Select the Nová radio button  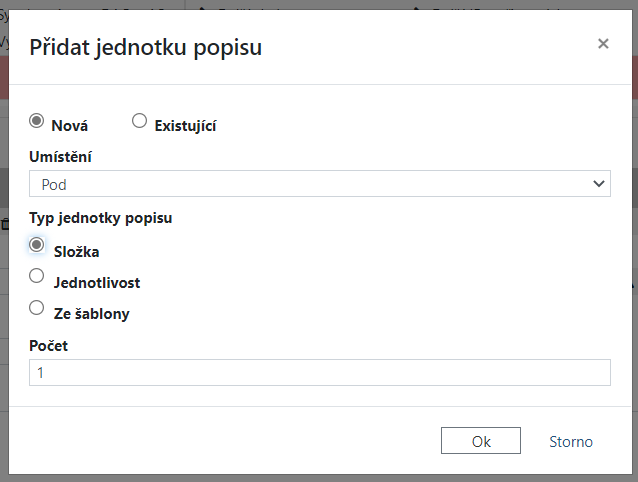pos(37,121)
